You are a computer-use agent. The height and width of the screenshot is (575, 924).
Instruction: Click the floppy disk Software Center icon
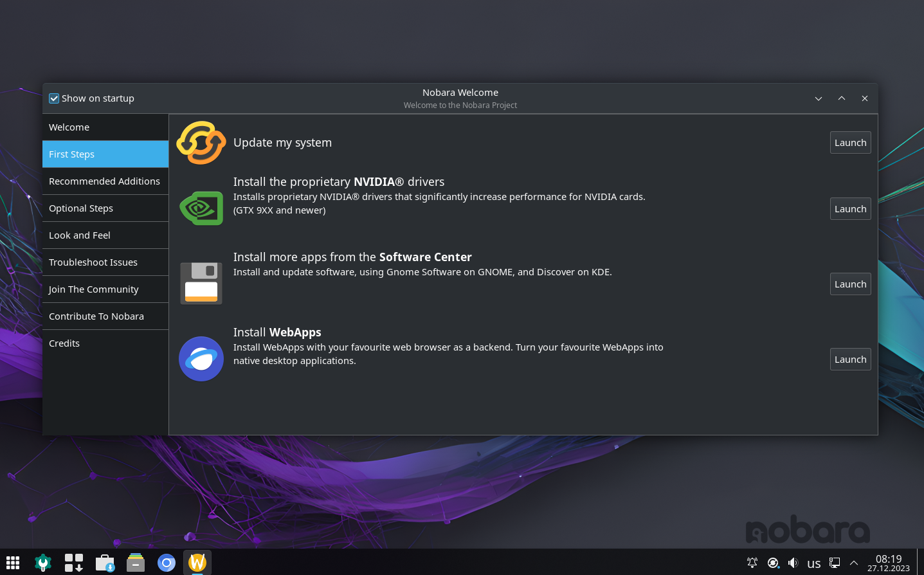point(201,283)
